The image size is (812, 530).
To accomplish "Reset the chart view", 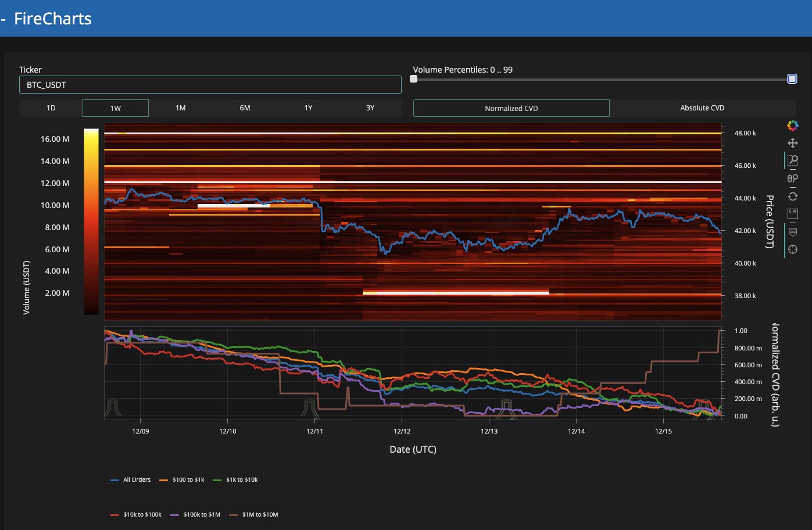I will pyautogui.click(x=792, y=196).
